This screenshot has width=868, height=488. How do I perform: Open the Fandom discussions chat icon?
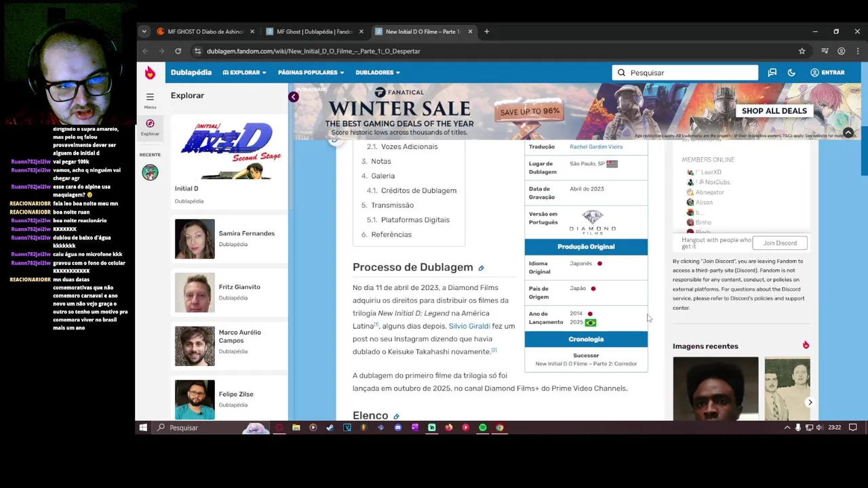[x=772, y=73]
